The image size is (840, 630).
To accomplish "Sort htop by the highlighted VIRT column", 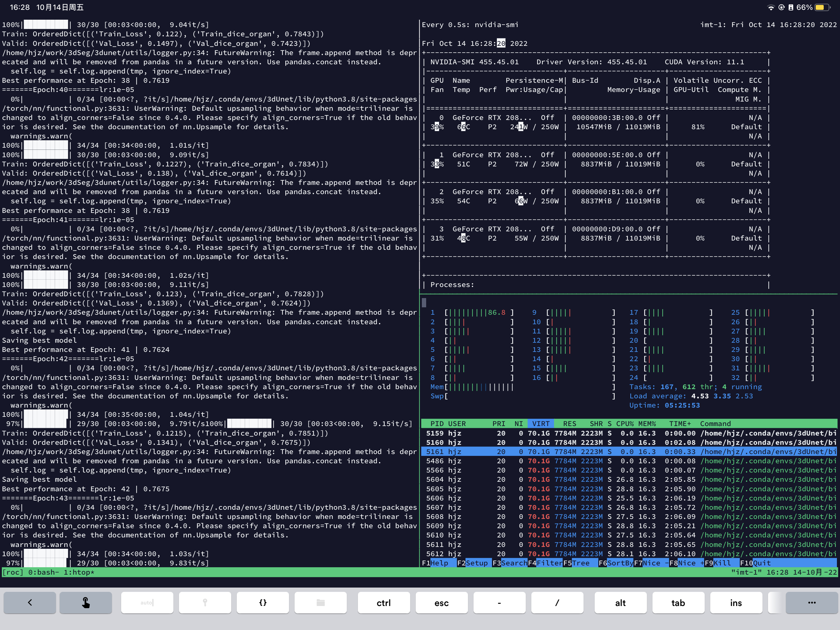I will click(x=541, y=424).
